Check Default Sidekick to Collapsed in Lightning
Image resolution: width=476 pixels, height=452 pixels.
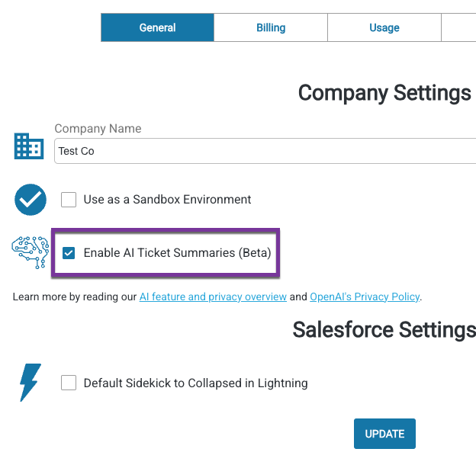click(x=69, y=383)
